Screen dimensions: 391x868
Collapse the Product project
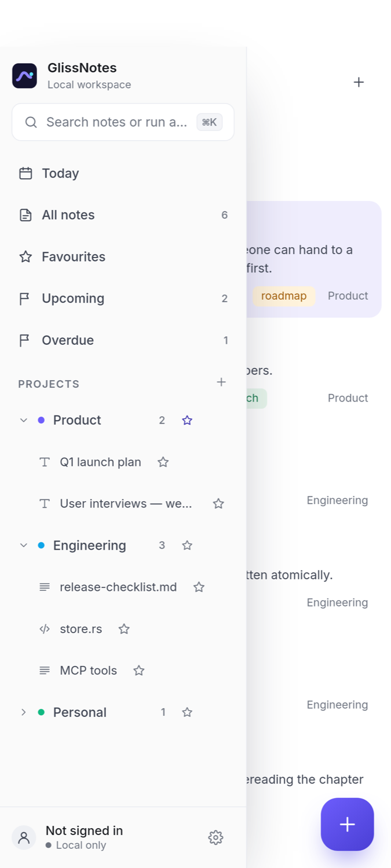(23, 420)
